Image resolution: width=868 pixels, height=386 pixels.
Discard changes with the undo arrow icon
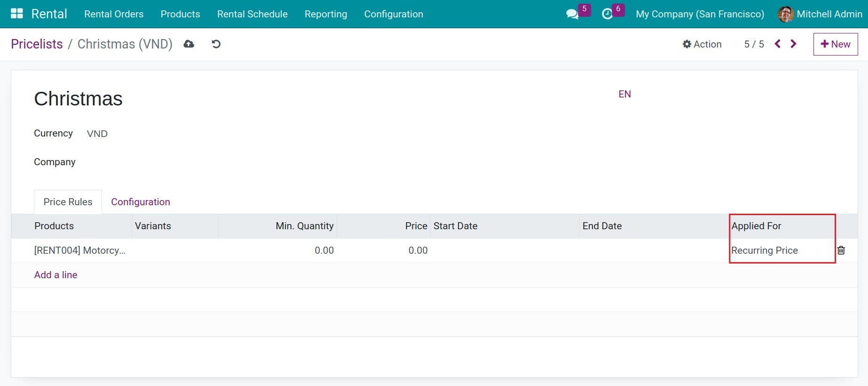click(x=216, y=44)
